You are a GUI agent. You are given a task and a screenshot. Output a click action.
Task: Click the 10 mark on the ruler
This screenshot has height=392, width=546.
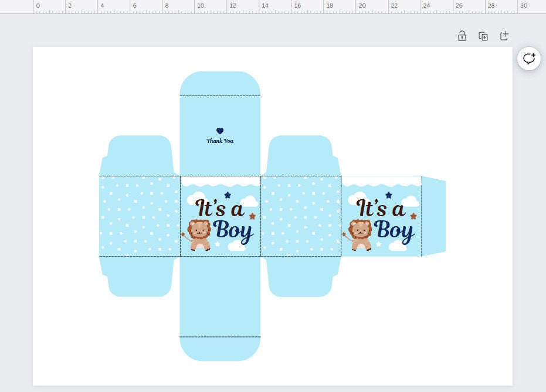point(201,6)
